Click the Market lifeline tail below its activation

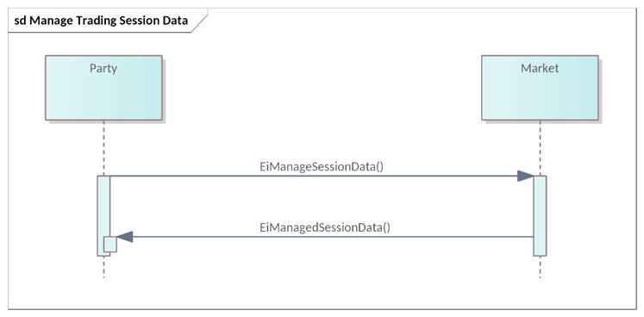coord(540,267)
